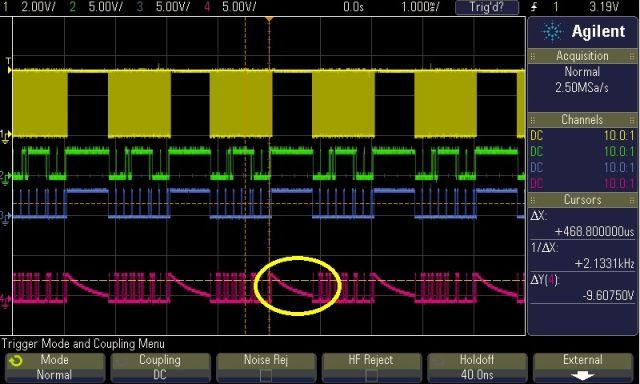Screen dimensions: 640x384
Task: Click the rising edge trigger slope icon
Action: pyautogui.click(x=534, y=7)
